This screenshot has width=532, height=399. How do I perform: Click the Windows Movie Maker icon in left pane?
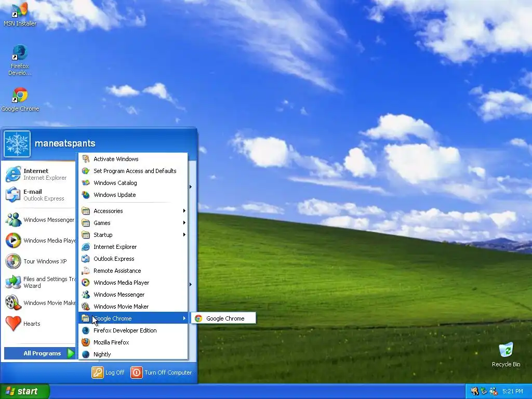click(x=13, y=303)
